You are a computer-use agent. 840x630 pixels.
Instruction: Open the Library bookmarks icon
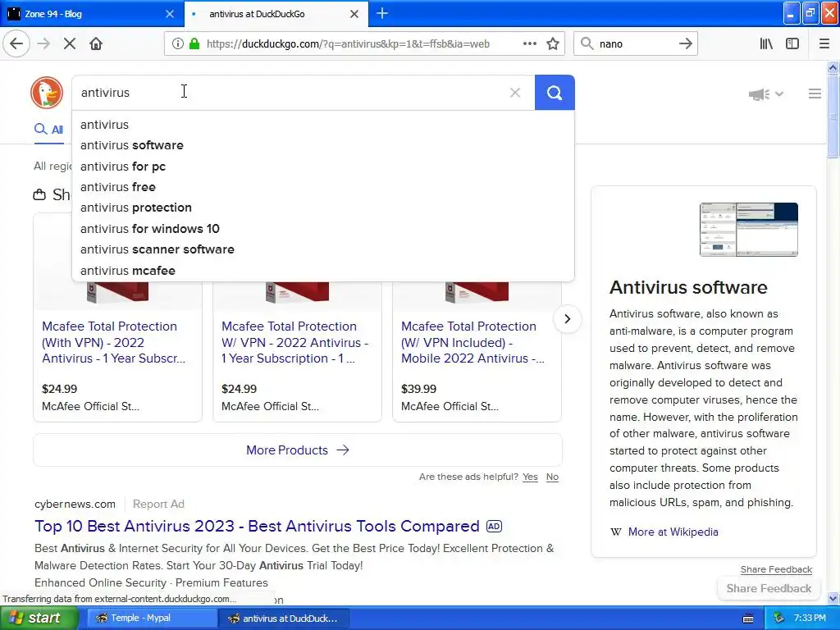tap(766, 44)
